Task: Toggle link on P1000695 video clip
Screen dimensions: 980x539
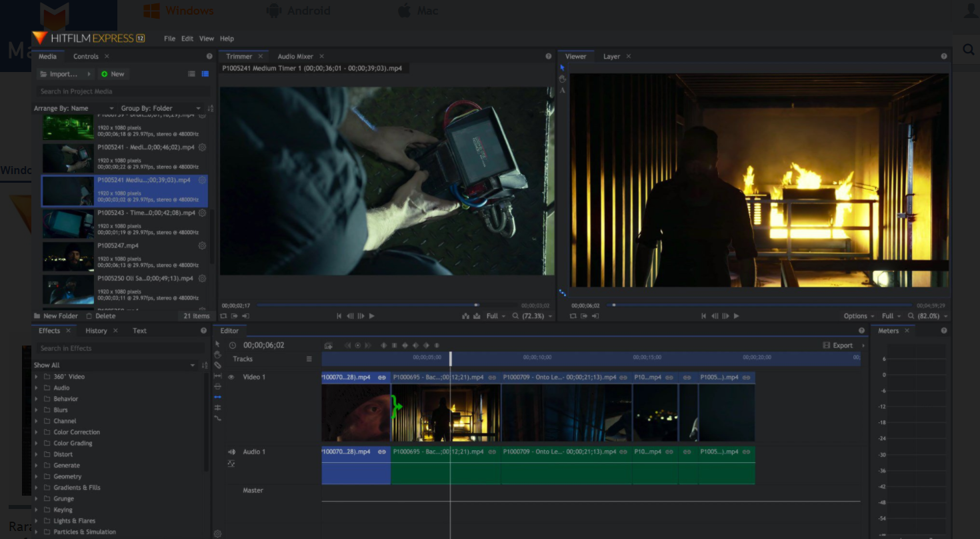Action: pyautogui.click(x=492, y=378)
